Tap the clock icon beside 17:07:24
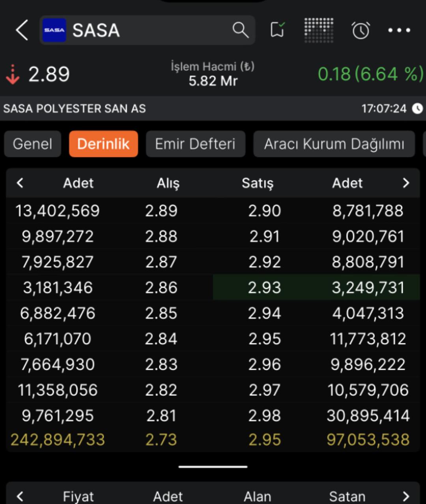The image size is (426, 504). coord(417,108)
